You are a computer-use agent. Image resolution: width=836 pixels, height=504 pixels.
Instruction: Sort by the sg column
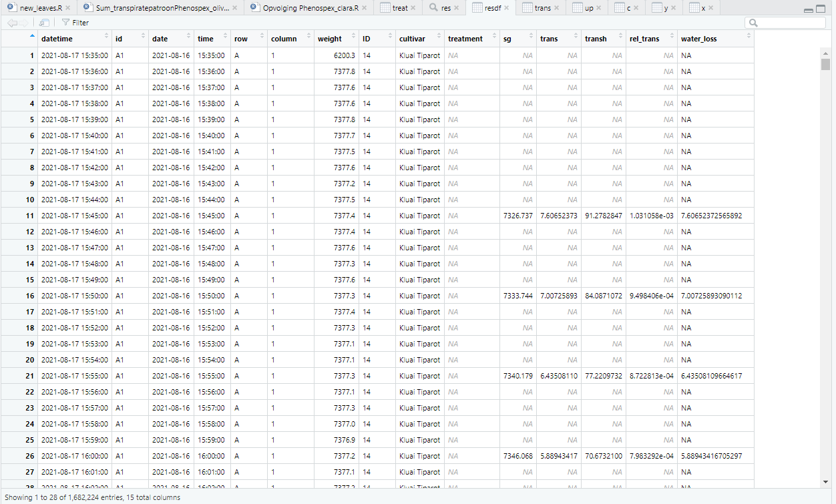point(518,39)
